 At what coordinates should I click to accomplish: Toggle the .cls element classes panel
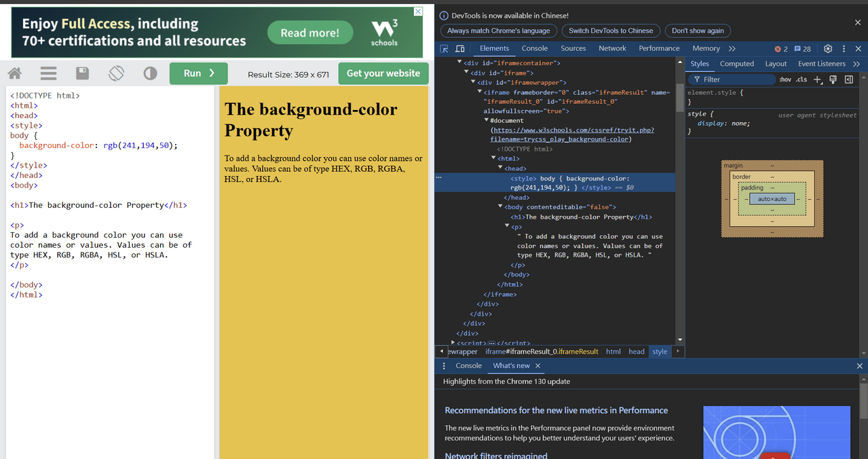801,79
